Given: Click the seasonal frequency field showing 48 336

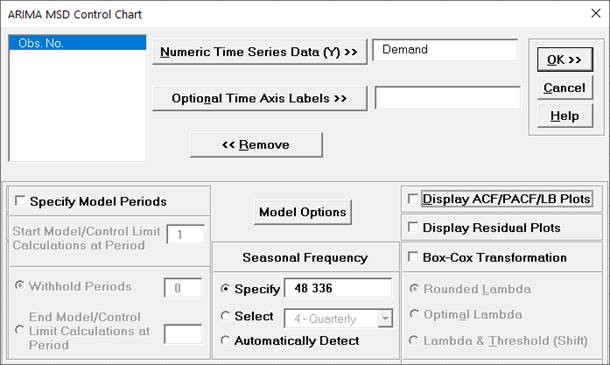Looking at the screenshot, I should click(x=338, y=288).
